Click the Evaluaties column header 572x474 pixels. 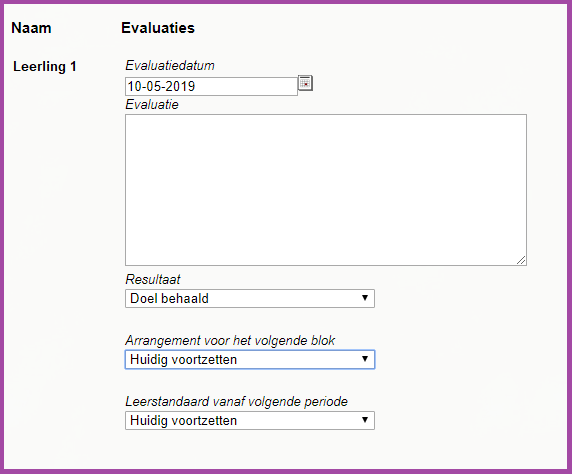[x=158, y=28]
